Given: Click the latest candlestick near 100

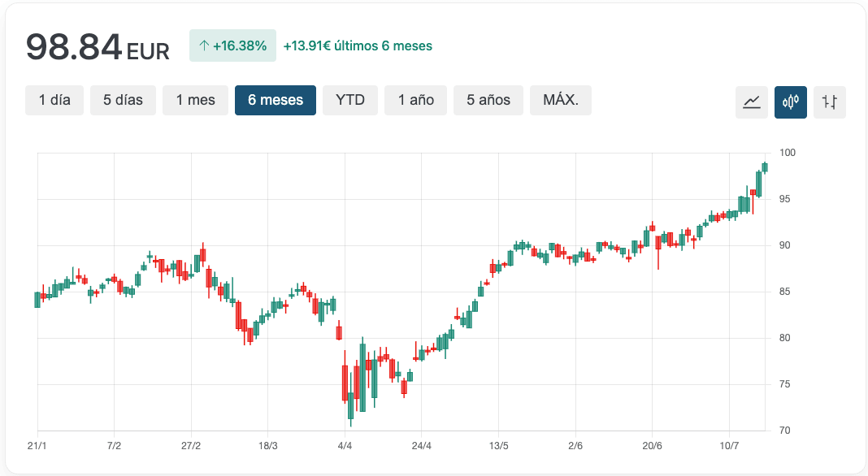Looking at the screenshot, I should coord(765,167).
